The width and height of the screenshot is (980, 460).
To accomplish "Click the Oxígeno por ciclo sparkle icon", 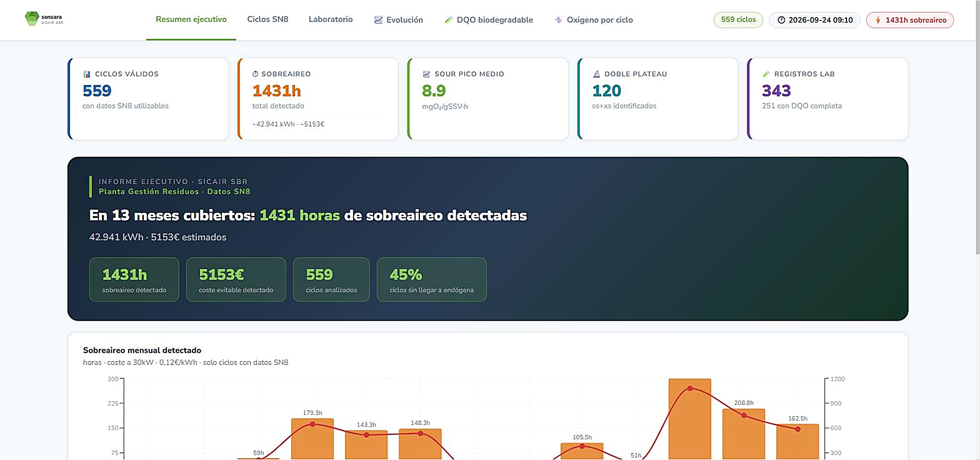I will [x=559, y=20].
